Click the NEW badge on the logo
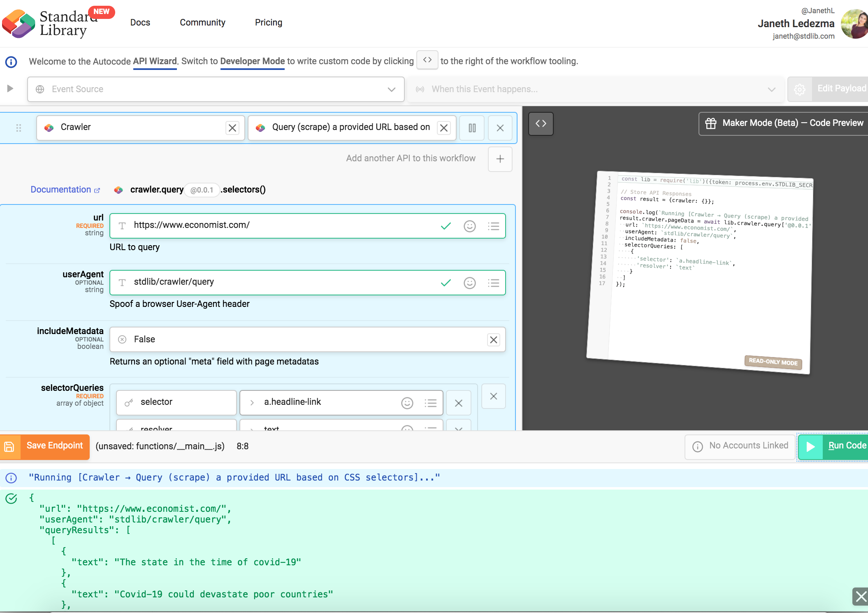Image resolution: width=868 pixels, height=613 pixels. (101, 12)
